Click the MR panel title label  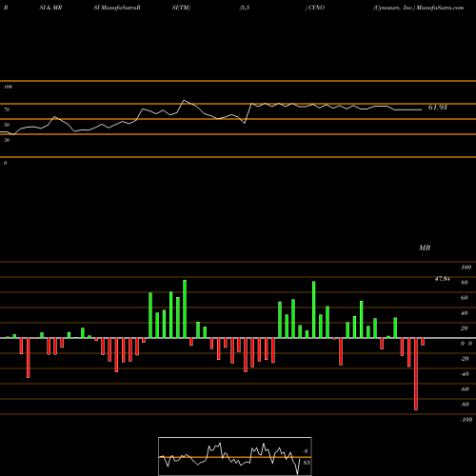click(x=425, y=248)
